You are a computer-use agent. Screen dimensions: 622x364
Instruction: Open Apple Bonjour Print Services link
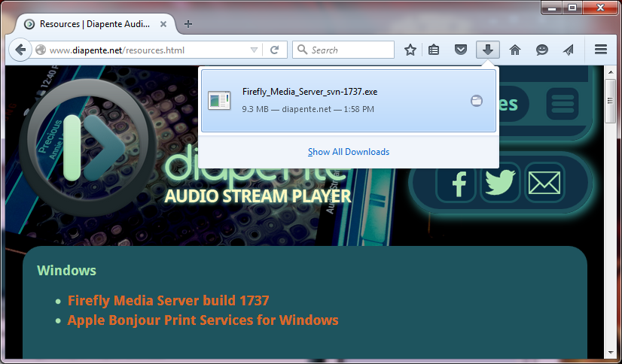tap(203, 320)
